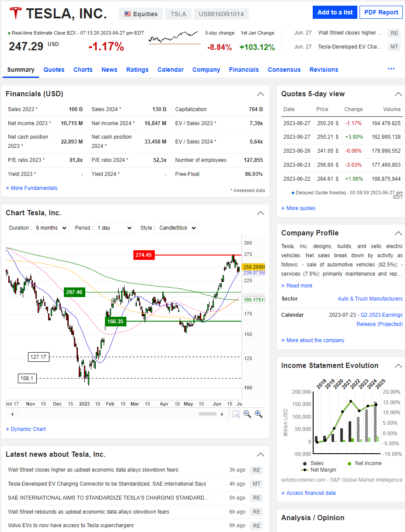Open the Consensus tab
The width and height of the screenshot is (405, 532).
(284, 70)
